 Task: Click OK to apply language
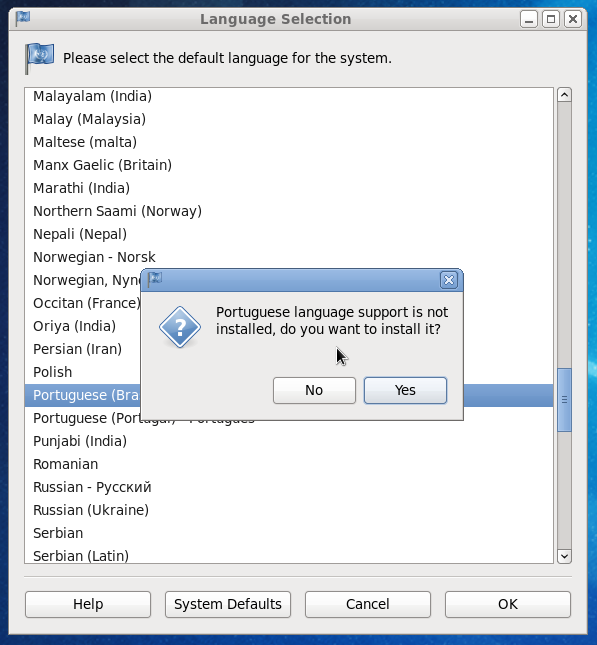(x=508, y=604)
